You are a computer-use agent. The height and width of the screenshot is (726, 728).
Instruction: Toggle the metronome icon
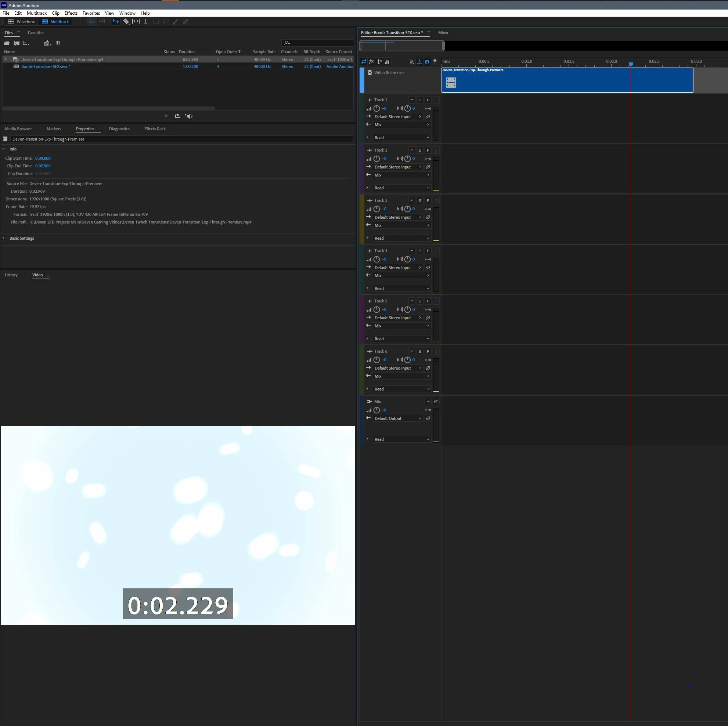(x=411, y=62)
